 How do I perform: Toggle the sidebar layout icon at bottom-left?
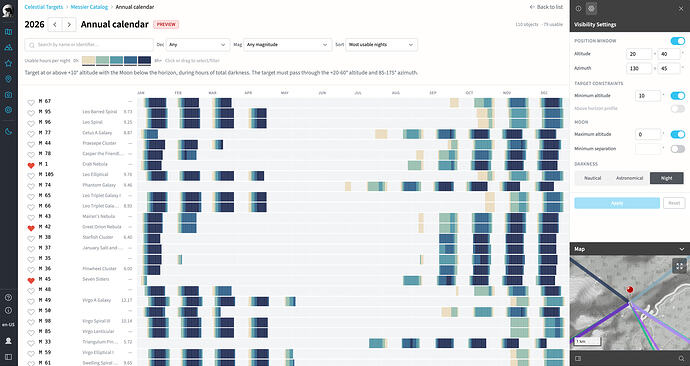[8, 357]
